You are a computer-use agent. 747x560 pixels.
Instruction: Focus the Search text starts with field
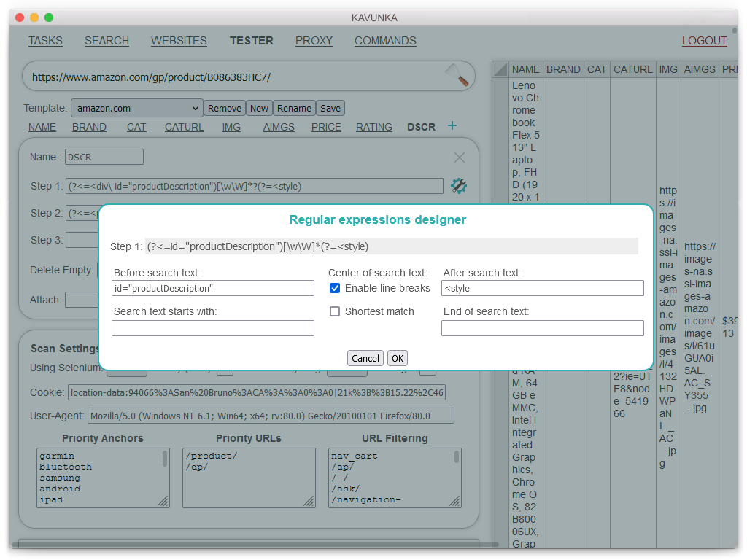(x=213, y=328)
